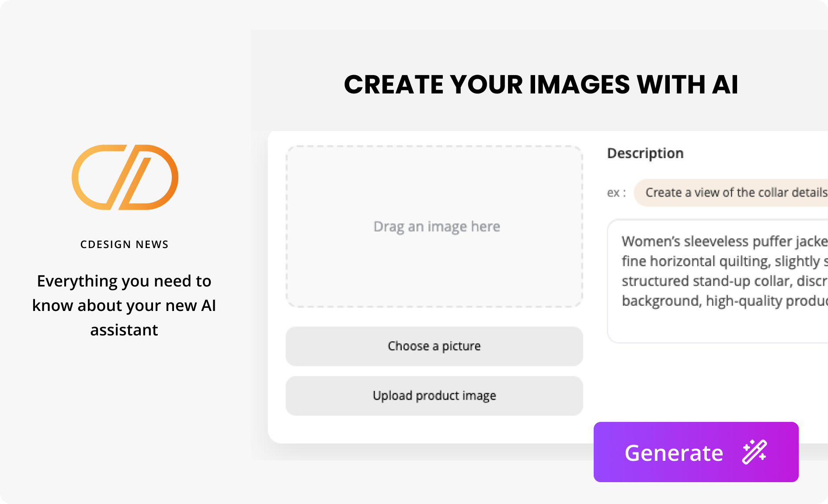828x504 pixels.
Task: Click the Description section label
Action: click(645, 153)
